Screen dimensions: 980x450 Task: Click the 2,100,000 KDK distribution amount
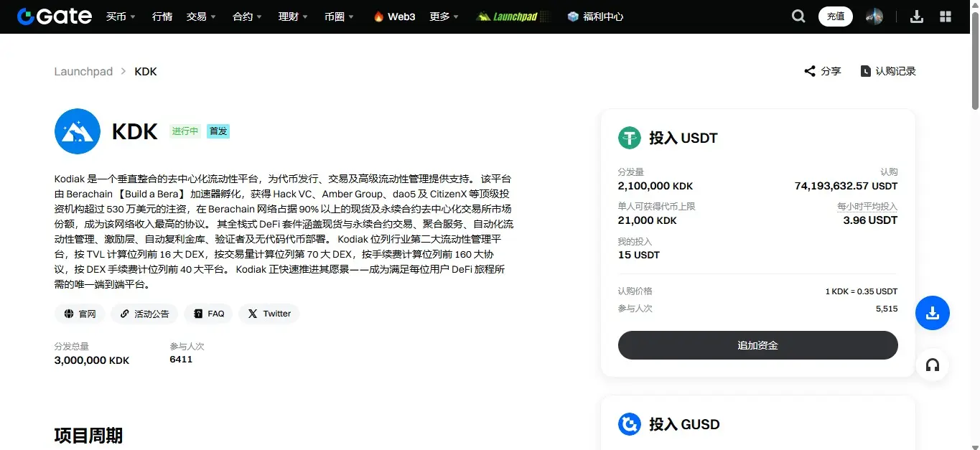click(655, 186)
